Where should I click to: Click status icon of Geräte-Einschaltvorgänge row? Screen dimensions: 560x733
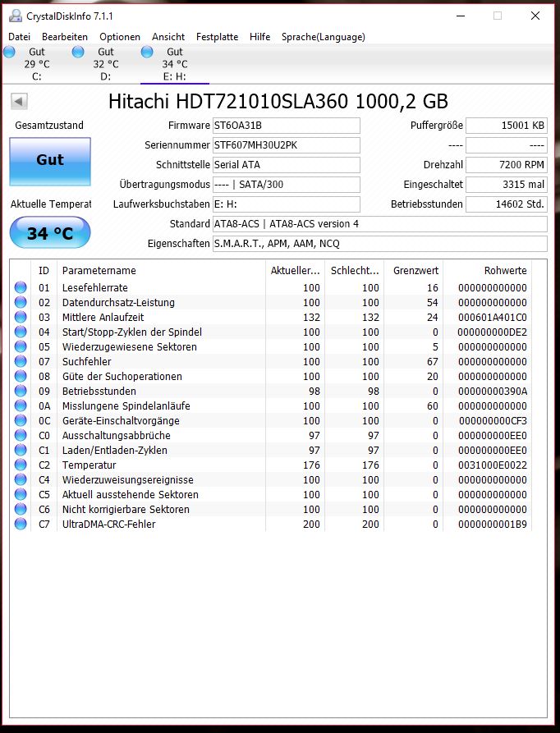coord(21,420)
